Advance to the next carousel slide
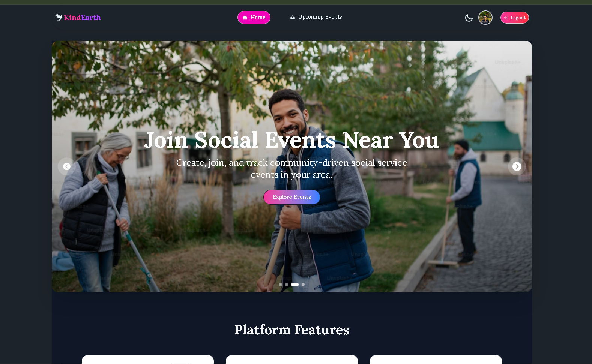This screenshot has width=592, height=364. click(x=517, y=166)
